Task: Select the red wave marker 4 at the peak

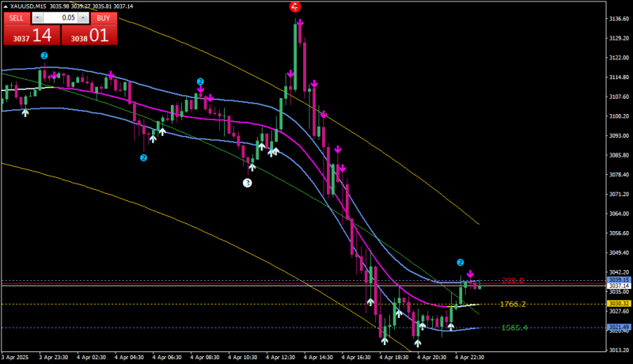Action: pos(295,6)
